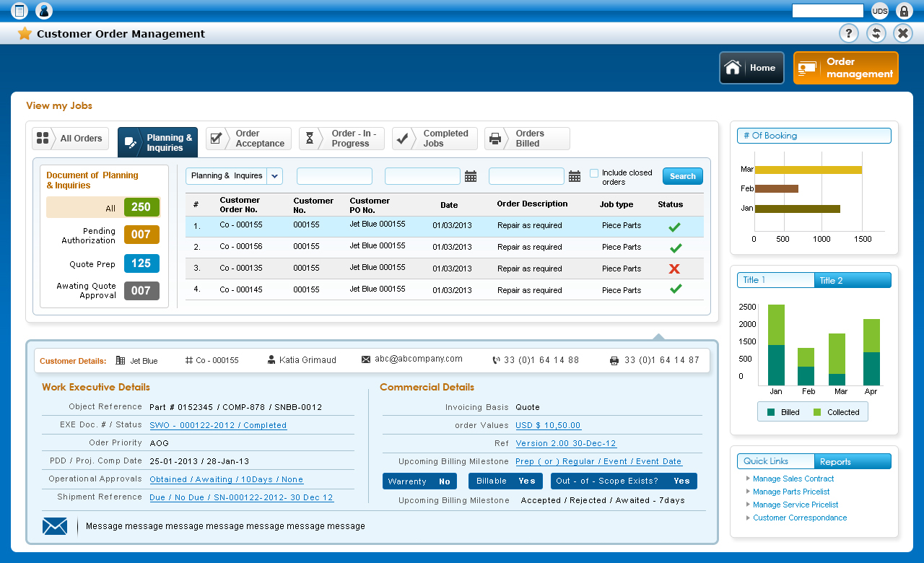924x563 pixels.
Task: Click the refresh swap arrows icon
Action: tap(876, 33)
